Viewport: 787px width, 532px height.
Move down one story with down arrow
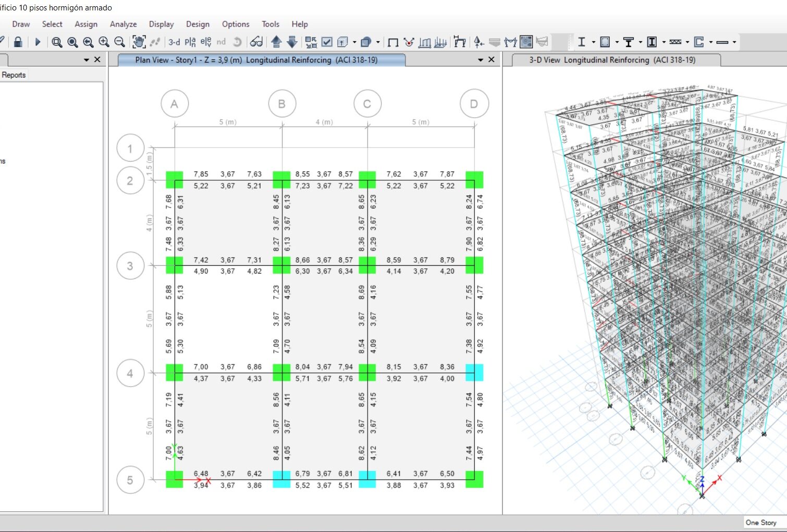[292, 42]
